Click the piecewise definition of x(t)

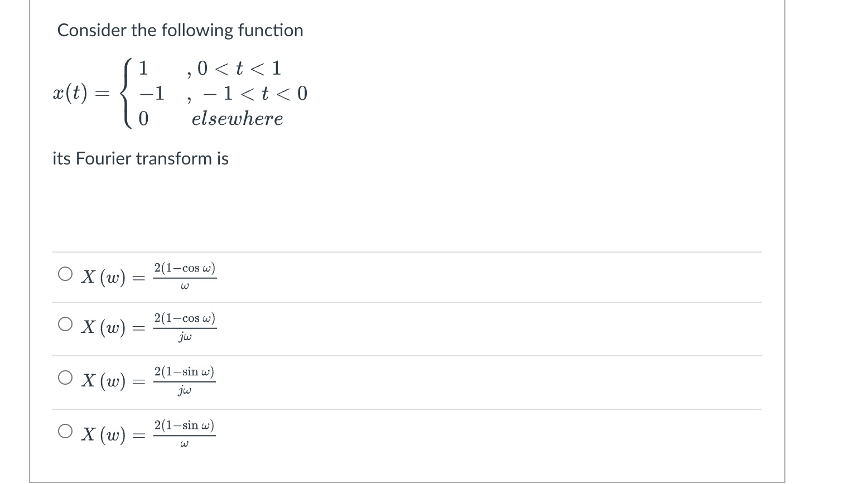click(x=179, y=93)
